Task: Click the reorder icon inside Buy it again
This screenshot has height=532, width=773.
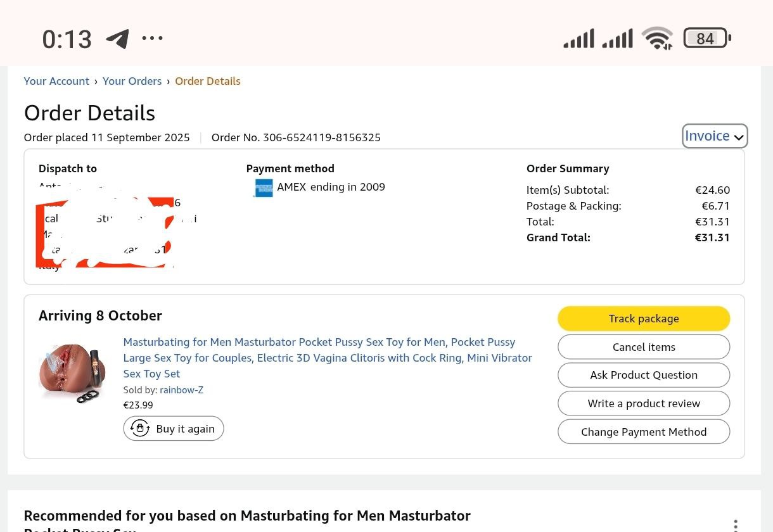Action: [x=140, y=429]
